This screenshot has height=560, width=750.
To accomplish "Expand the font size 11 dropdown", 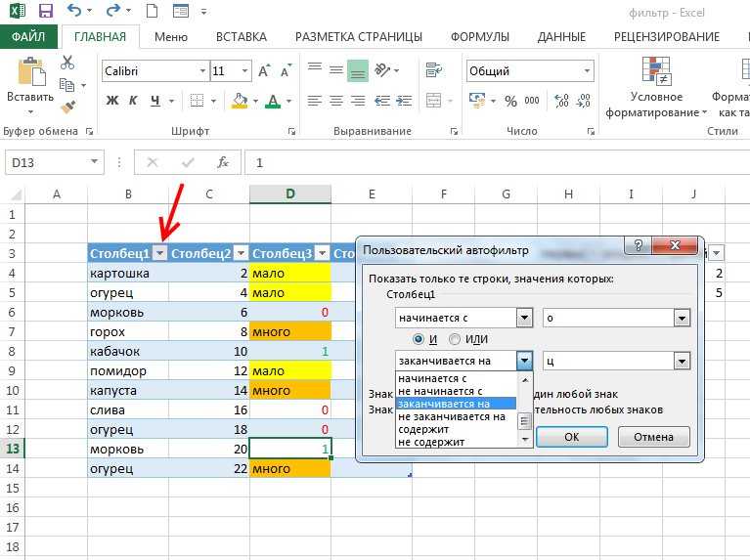I will point(244,71).
